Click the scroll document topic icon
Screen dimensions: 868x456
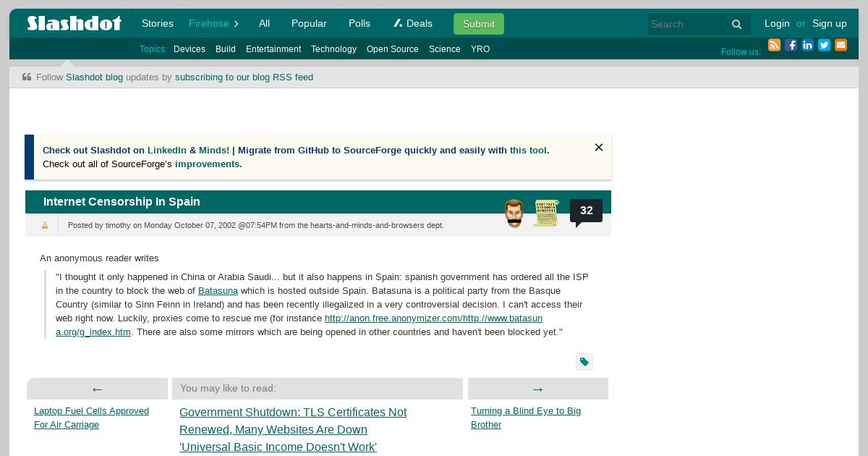click(546, 214)
